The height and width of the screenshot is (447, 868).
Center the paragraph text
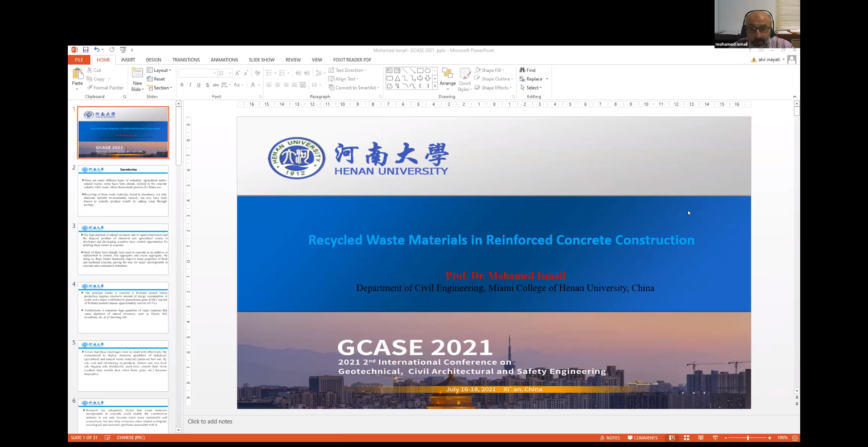pos(278,85)
